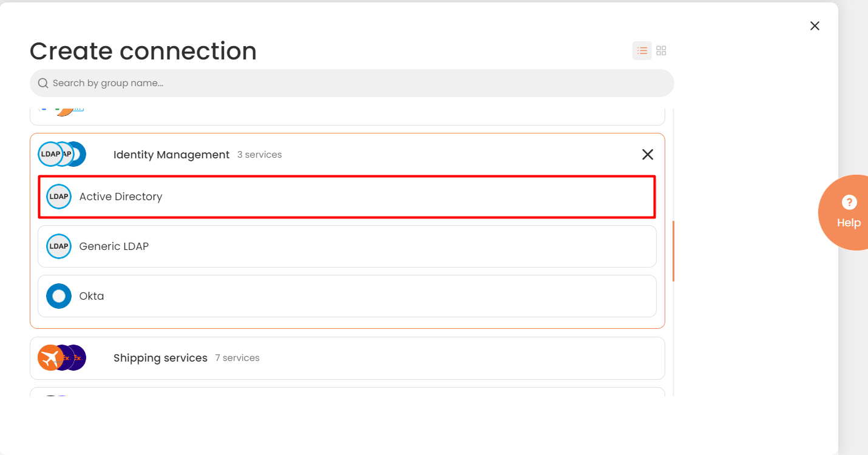
Task: Click the Active Directory LDAP icon
Action: [x=59, y=197]
